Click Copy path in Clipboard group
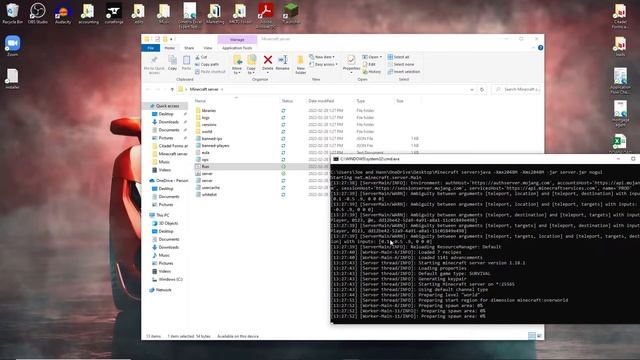The width and height of the screenshot is (640, 360). coord(207,64)
